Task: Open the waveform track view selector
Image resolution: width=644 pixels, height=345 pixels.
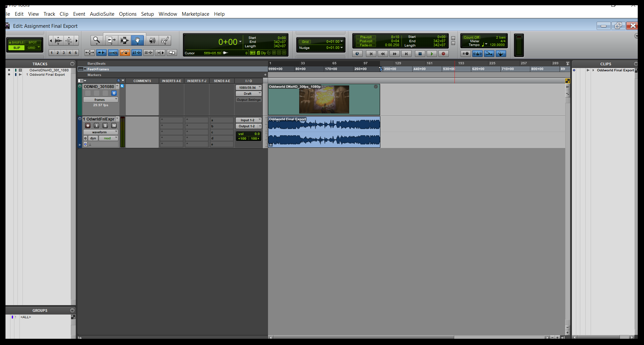Action: pyautogui.click(x=101, y=132)
